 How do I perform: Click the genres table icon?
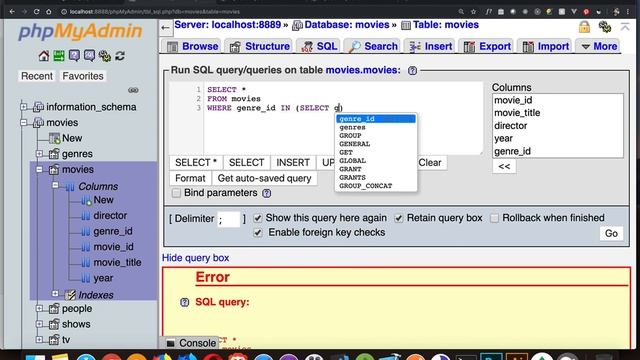click(54, 154)
